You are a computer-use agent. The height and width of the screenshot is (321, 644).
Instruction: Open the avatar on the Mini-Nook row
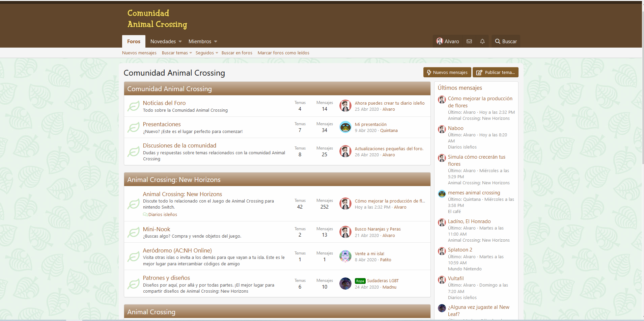pyautogui.click(x=345, y=232)
